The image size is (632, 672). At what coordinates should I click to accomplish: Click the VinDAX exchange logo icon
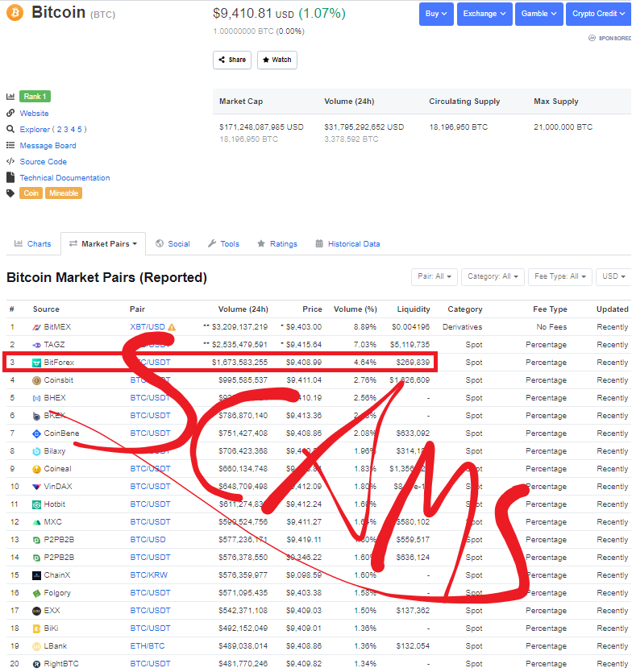36,487
